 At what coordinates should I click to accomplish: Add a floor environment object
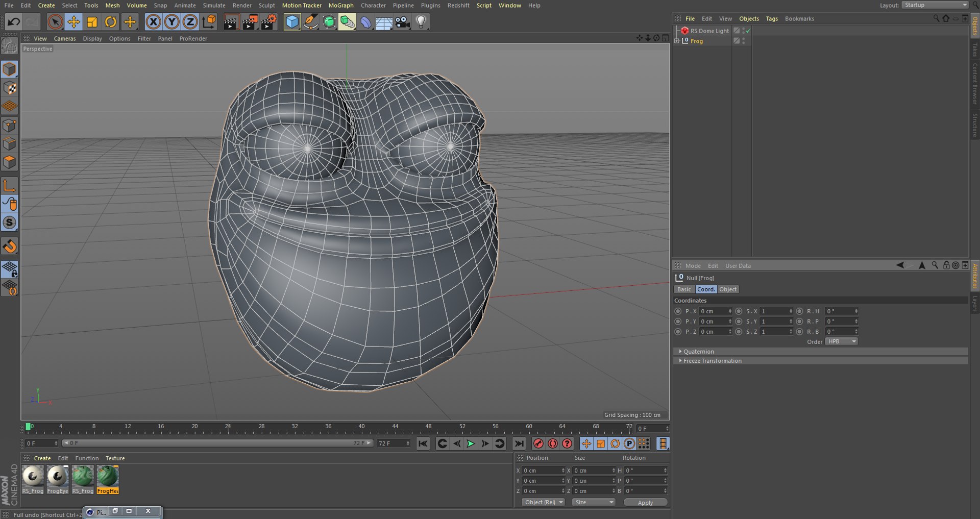click(384, 22)
